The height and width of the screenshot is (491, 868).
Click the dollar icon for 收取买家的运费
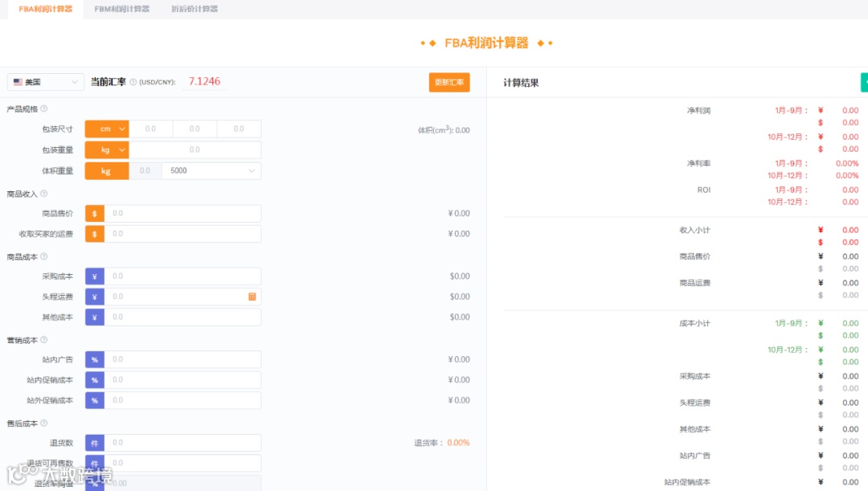point(95,234)
